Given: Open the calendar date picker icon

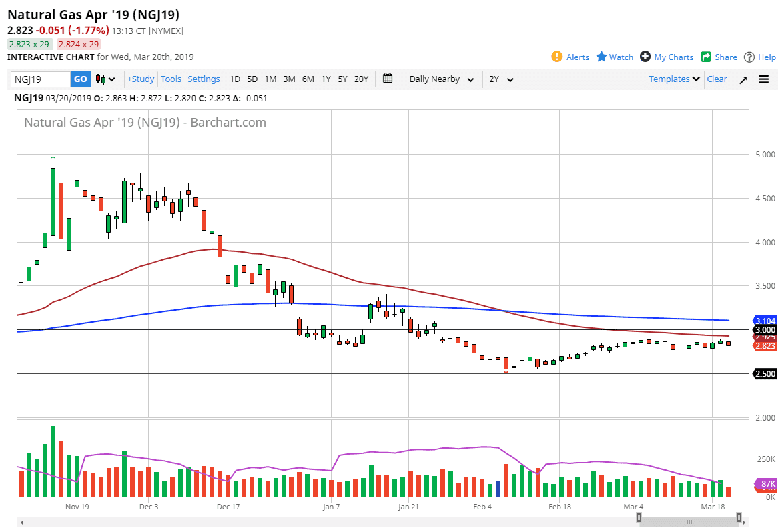Looking at the screenshot, I should point(388,79).
